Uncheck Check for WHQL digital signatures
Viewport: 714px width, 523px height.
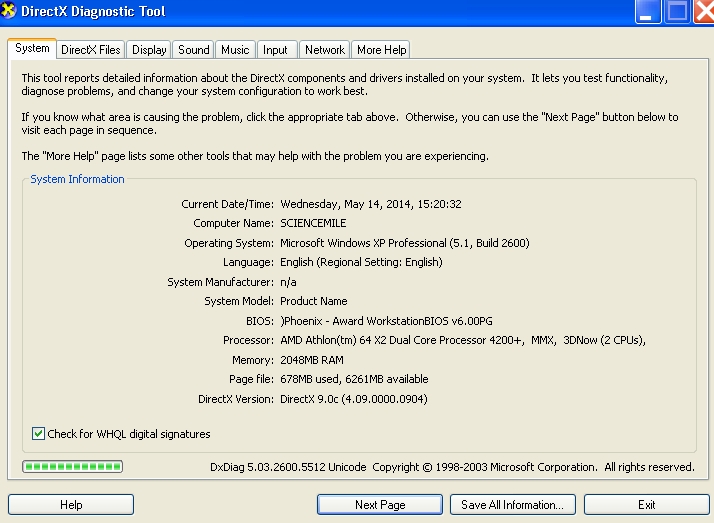click(x=38, y=433)
